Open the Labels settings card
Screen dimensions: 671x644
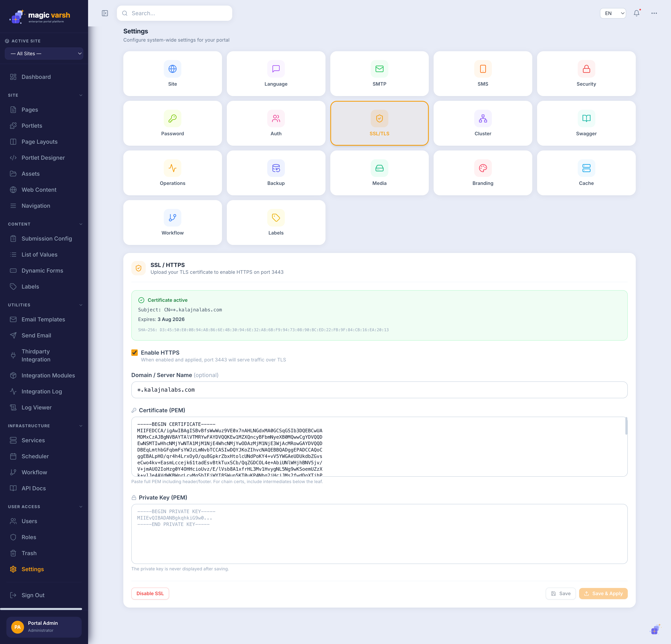[x=276, y=222]
